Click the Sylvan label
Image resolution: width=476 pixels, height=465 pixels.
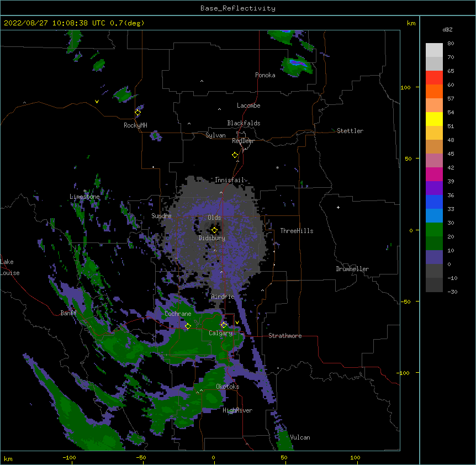215,135
